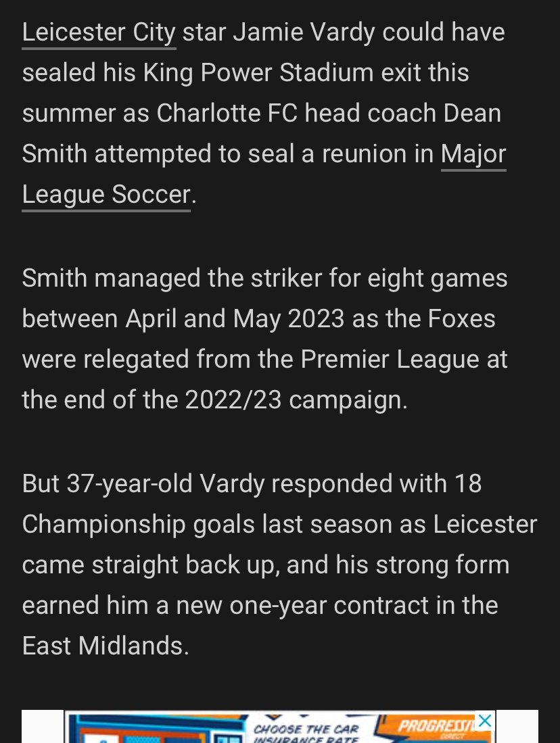This screenshot has width=560, height=743.
Task: Click the text 'May 2023'
Action: click(288, 319)
